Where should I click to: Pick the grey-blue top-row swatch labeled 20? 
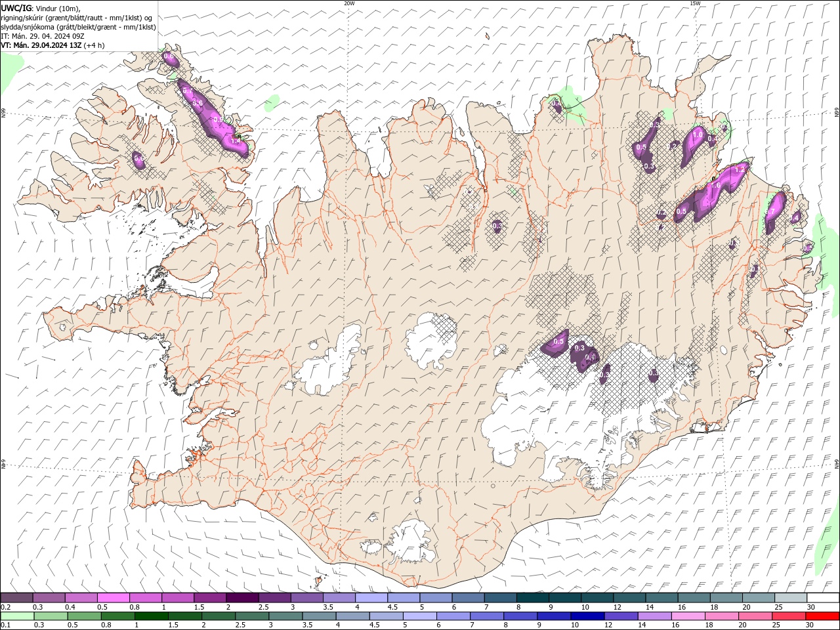[x=759, y=598]
